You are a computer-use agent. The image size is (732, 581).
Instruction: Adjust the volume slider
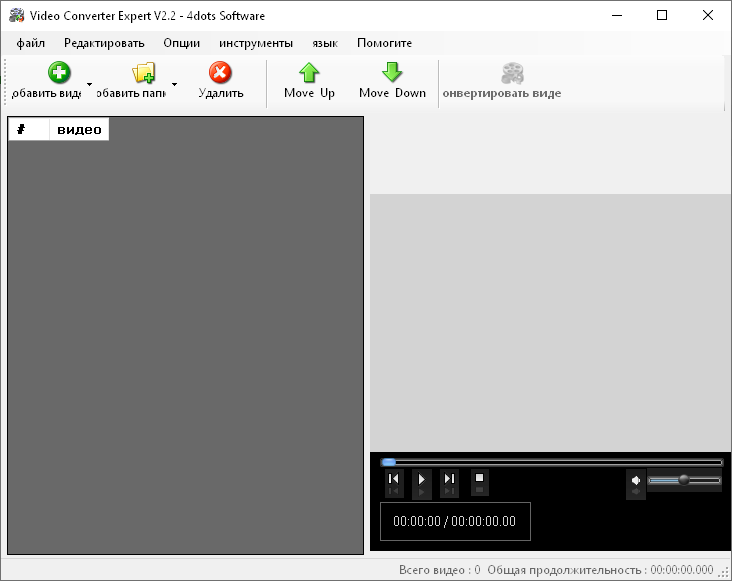pyautogui.click(x=684, y=480)
